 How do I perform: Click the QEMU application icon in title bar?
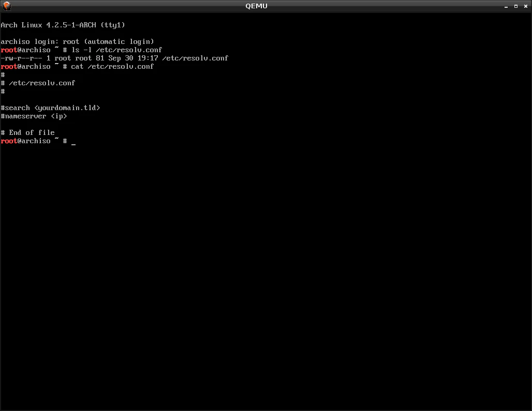pyautogui.click(x=6, y=6)
